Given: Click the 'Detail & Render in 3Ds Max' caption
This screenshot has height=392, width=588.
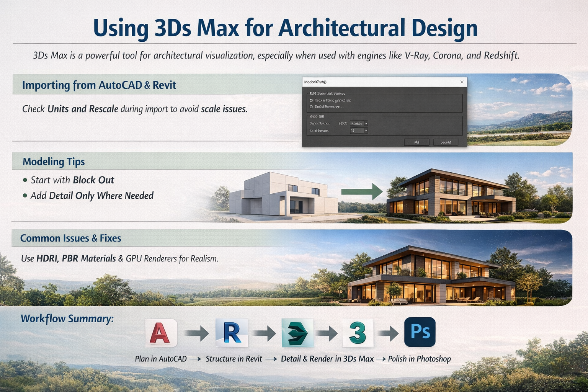Looking at the screenshot, I should 327,359.
